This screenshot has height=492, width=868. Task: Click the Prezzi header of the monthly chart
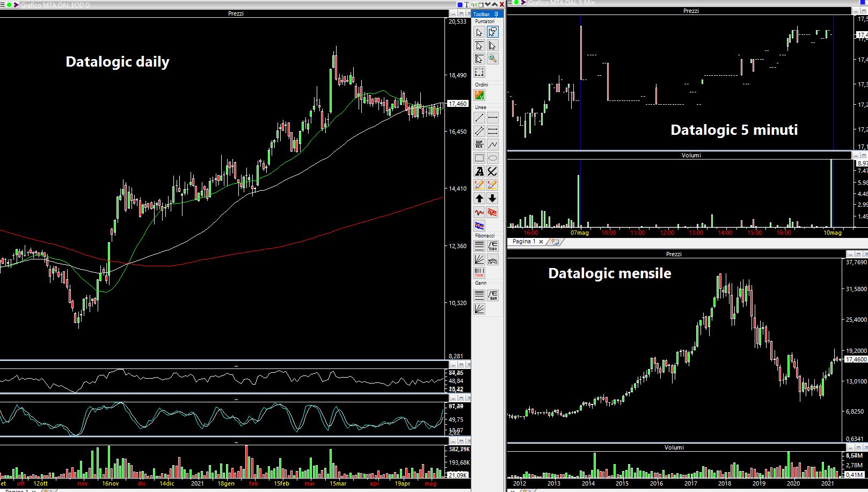[674, 254]
